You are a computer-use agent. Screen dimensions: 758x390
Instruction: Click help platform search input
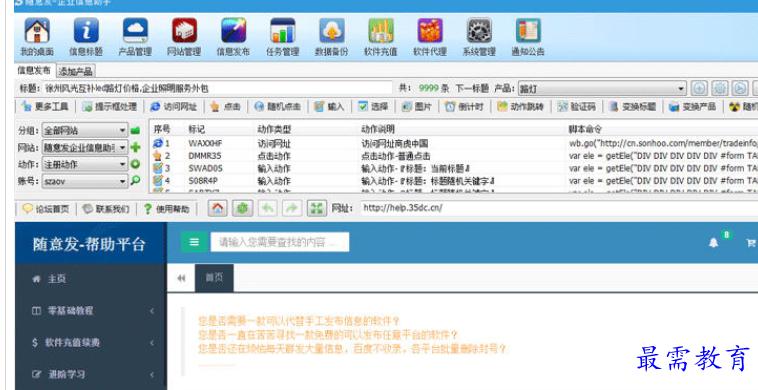tap(280, 242)
